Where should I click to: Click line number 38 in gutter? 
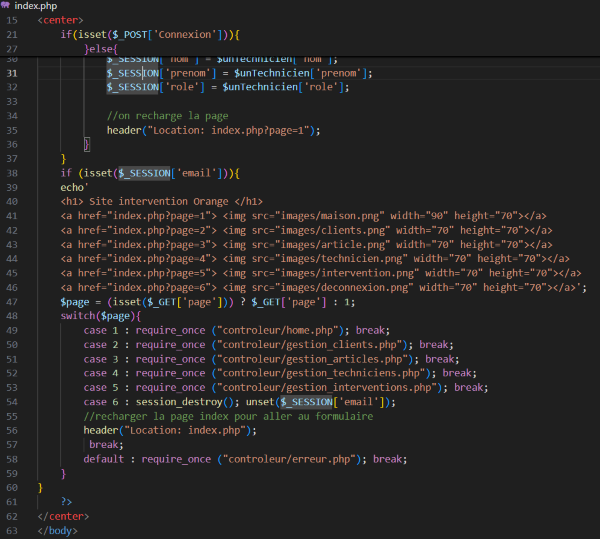click(x=12, y=173)
